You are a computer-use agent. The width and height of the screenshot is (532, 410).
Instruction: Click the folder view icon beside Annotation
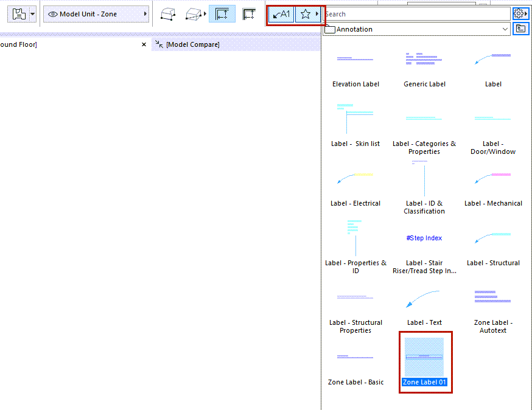tap(521, 29)
